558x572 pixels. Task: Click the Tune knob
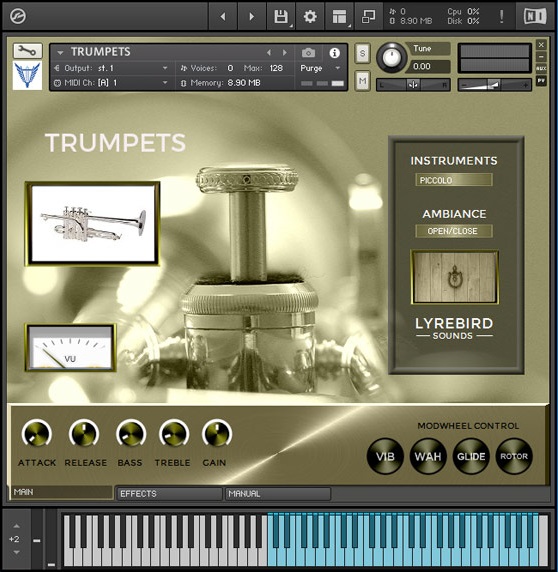click(x=391, y=57)
